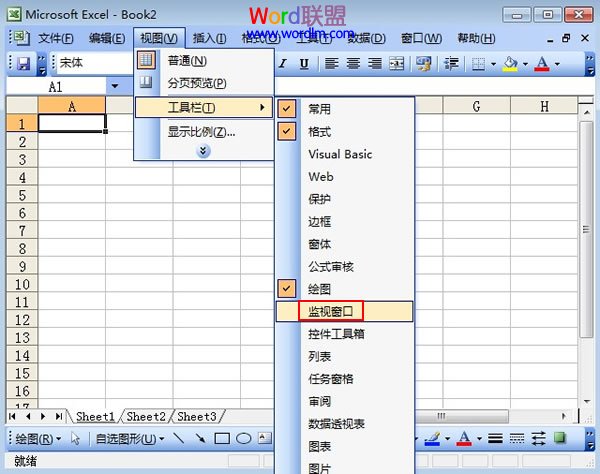The width and height of the screenshot is (600, 474).
Task: Click the currency style icon
Action: click(x=424, y=64)
